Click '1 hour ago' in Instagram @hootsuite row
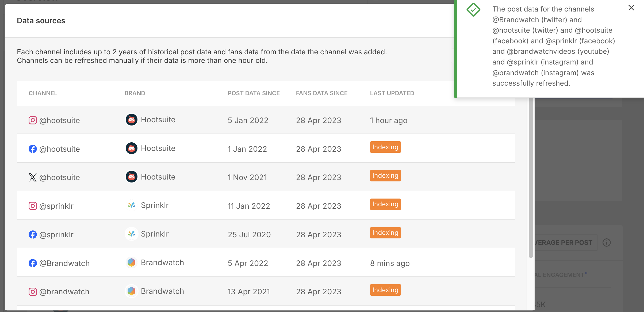Image resolution: width=644 pixels, height=312 pixels. click(x=389, y=120)
